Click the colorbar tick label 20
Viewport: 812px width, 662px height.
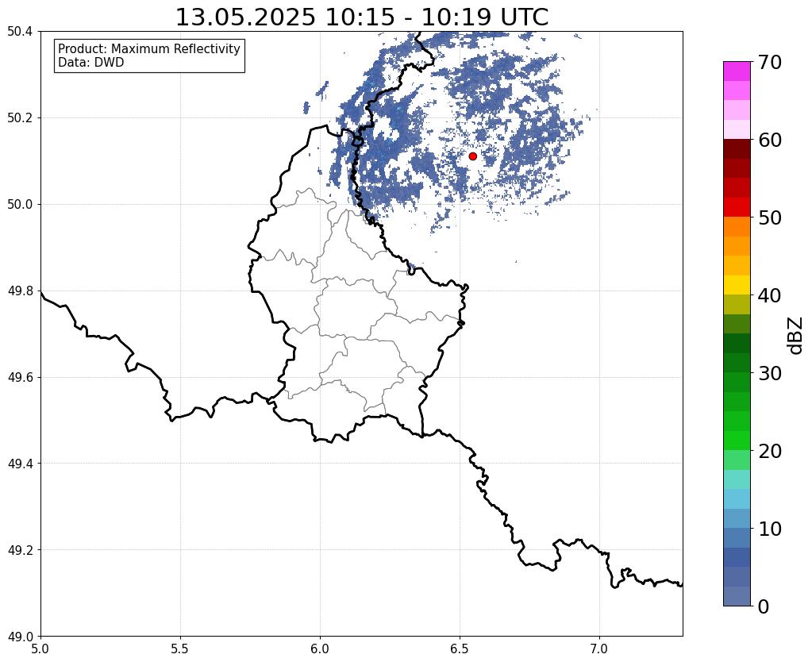tap(770, 451)
